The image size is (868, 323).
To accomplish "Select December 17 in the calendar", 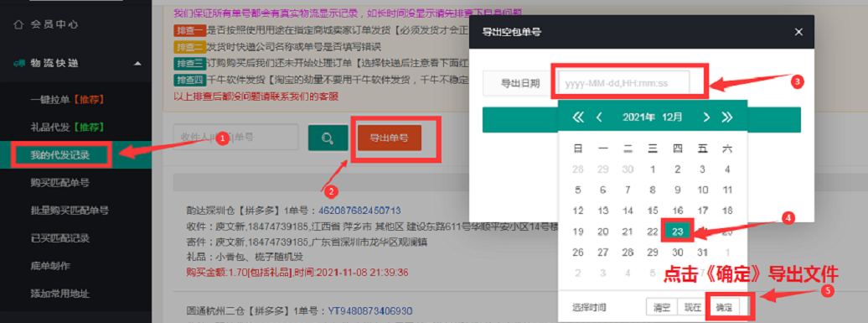I will pyautogui.click(x=702, y=211).
